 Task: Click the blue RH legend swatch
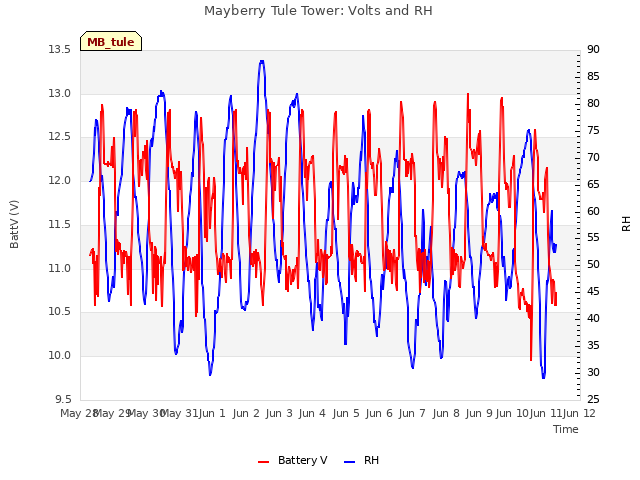pyautogui.click(x=350, y=461)
